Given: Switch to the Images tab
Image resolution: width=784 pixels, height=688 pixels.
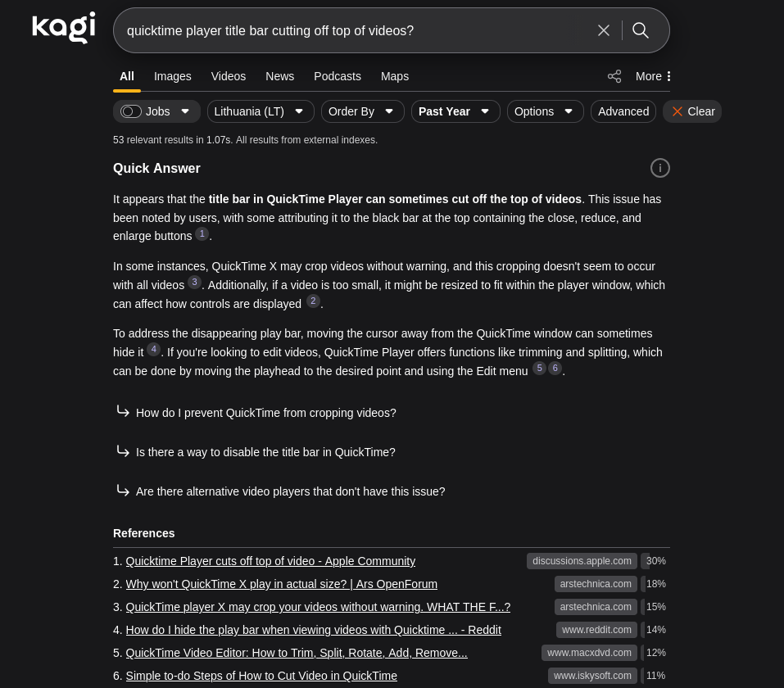Looking at the screenshot, I should [x=173, y=76].
